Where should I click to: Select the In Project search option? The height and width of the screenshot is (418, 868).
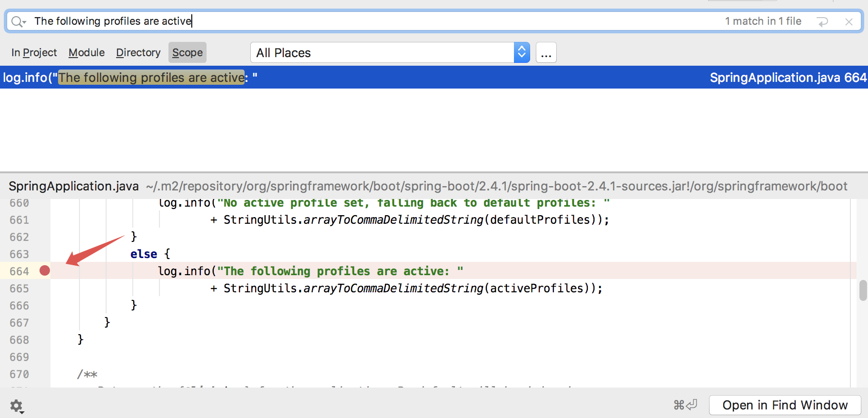(34, 53)
